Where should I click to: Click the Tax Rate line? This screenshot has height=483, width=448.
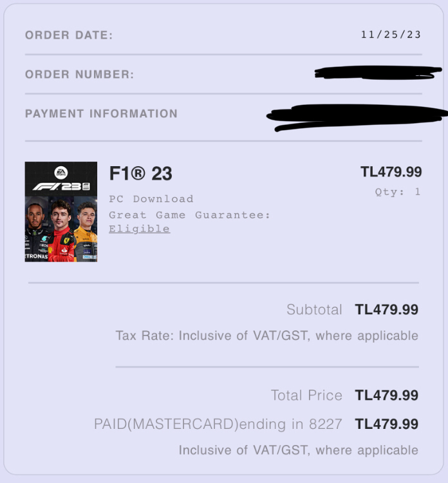(266, 336)
